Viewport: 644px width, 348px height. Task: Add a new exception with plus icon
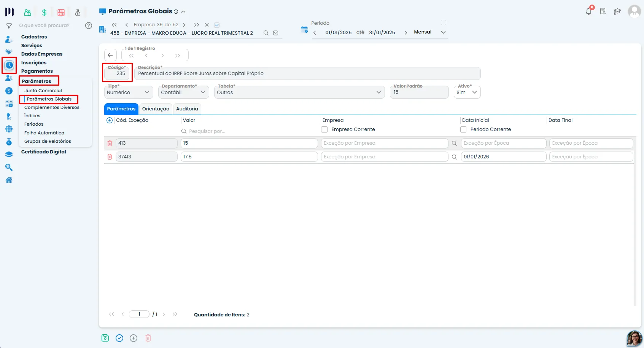click(110, 120)
